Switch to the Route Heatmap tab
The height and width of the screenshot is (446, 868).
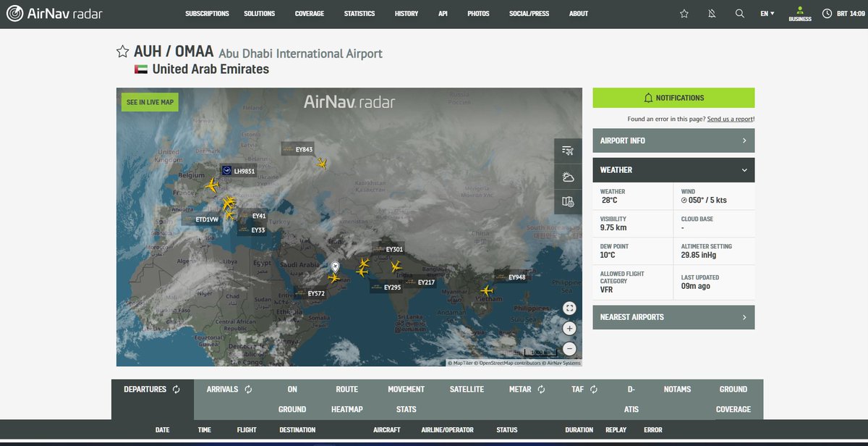click(346, 399)
